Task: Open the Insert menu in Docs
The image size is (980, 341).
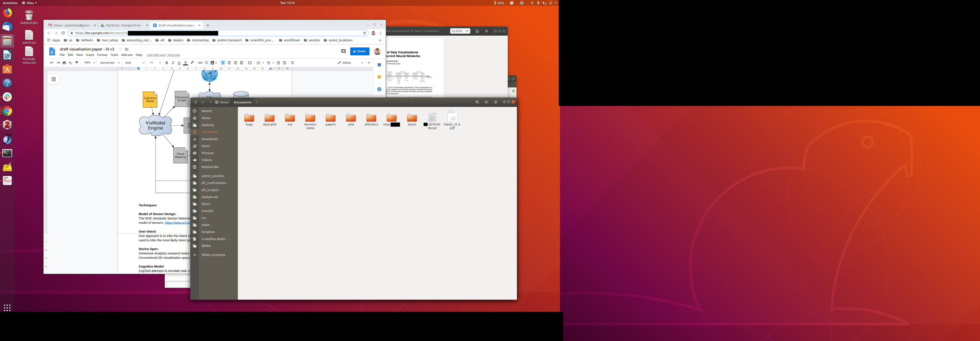Action: (x=90, y=55)
